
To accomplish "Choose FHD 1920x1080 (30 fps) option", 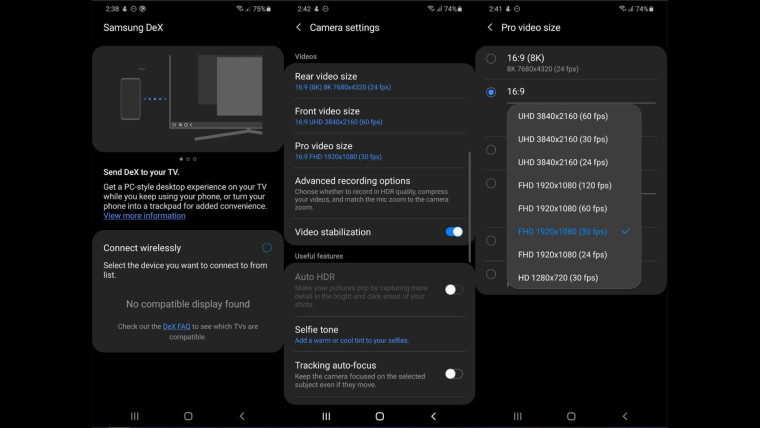I will click(x=574, y=231).
